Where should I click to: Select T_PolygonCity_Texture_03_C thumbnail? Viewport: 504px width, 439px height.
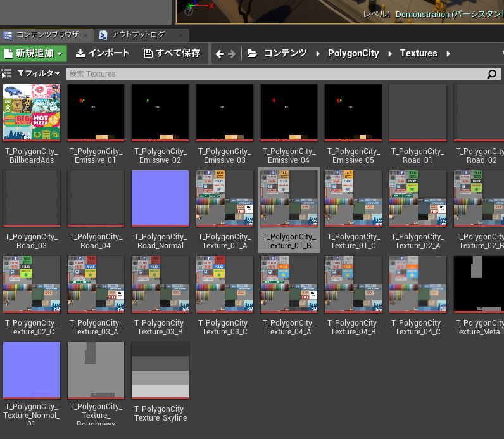(x=225, y=284)
